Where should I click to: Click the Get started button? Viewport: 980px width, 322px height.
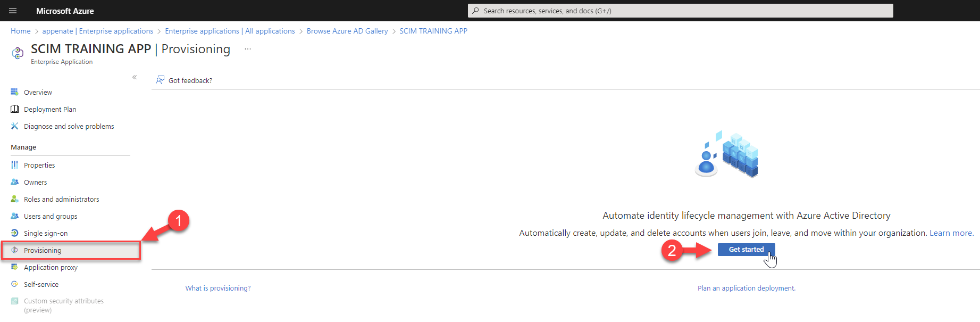[x=746, y=250]
